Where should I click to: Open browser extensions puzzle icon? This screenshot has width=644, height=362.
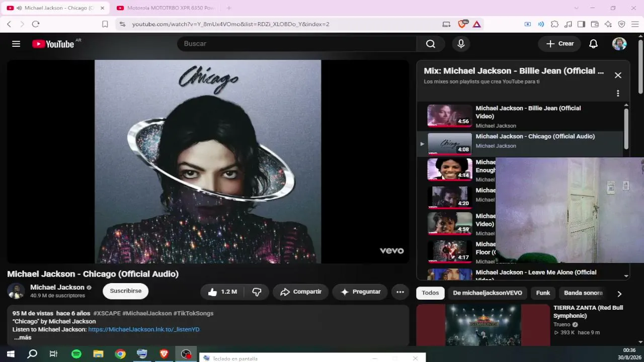point(554,24)
